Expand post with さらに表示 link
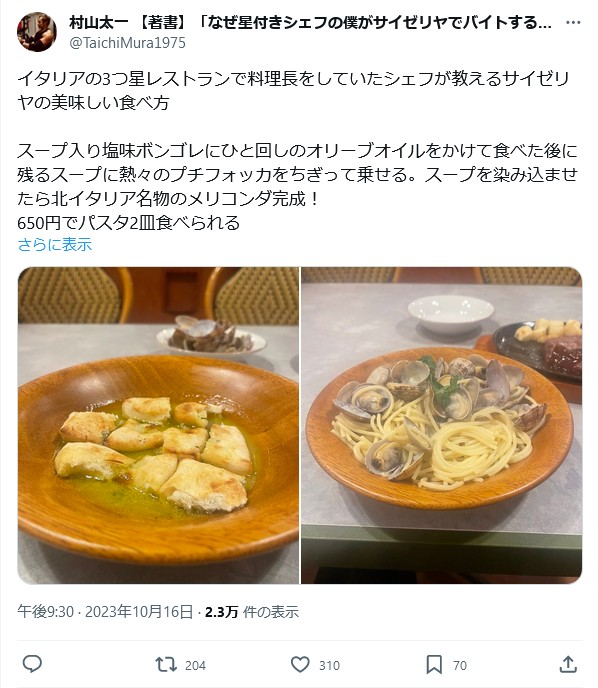 55,244
